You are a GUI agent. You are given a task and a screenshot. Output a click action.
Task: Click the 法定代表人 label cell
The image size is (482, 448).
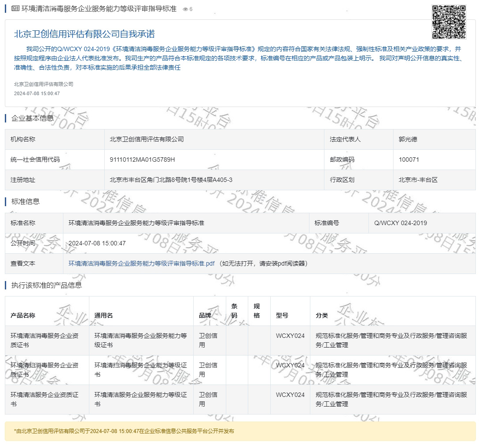click(359, 139)
